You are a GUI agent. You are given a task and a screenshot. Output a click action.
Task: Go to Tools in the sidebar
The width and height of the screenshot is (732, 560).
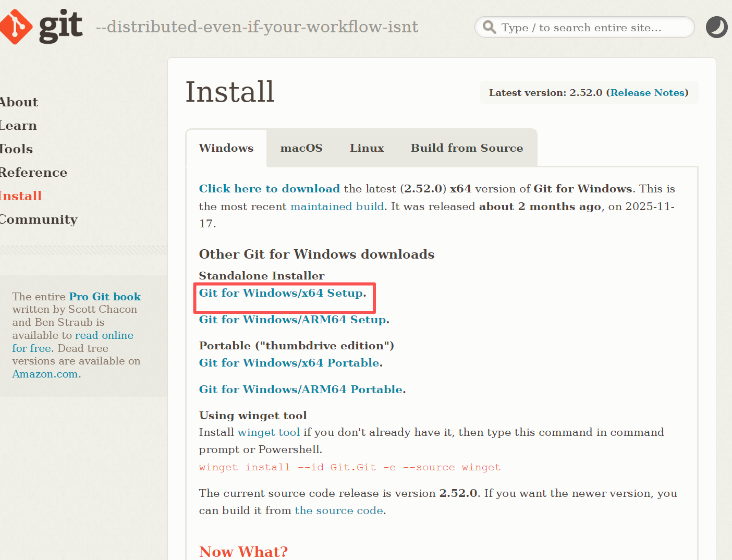click(x=16, y=149)
